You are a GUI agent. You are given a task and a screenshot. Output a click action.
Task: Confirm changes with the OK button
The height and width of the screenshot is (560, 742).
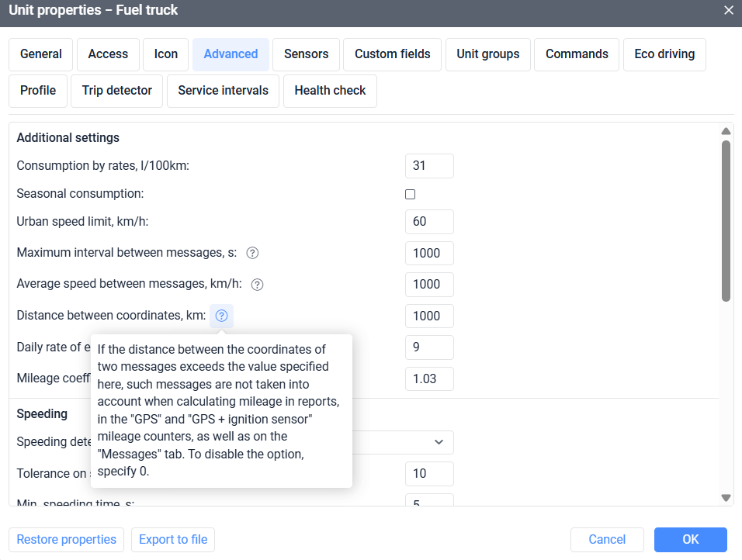[690, 539]
